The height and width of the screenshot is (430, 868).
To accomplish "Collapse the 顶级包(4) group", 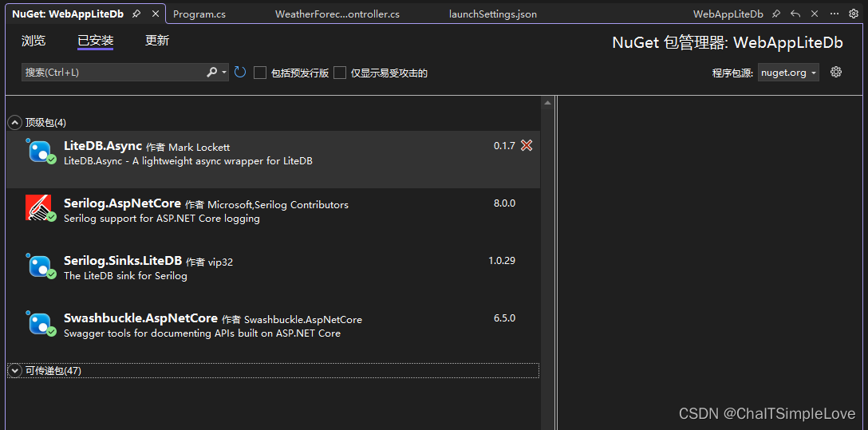I will (x=14, y=122).
